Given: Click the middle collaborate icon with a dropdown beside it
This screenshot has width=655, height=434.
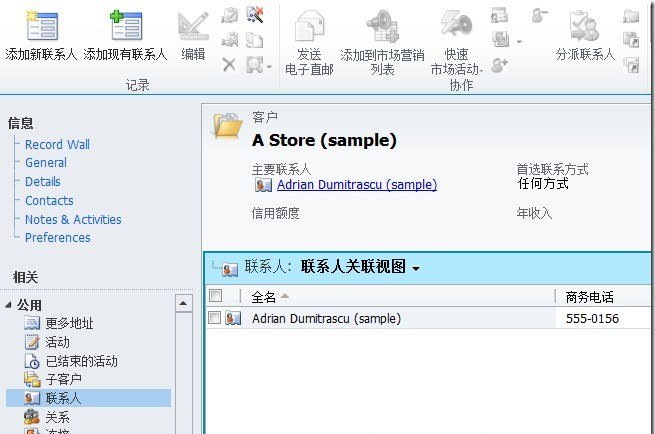Looking at the screenshot, I should 500,40.
